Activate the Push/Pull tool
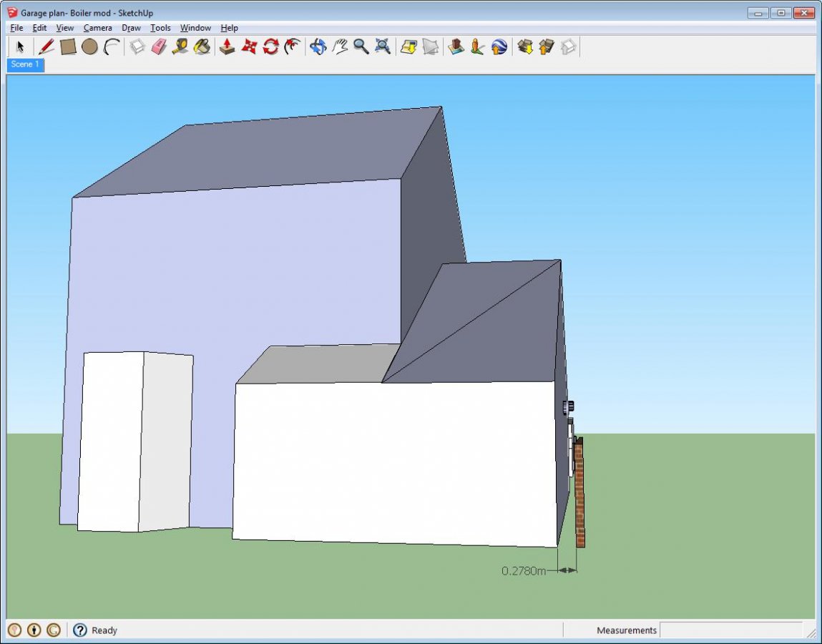822x644 pixels. (227, 47)
